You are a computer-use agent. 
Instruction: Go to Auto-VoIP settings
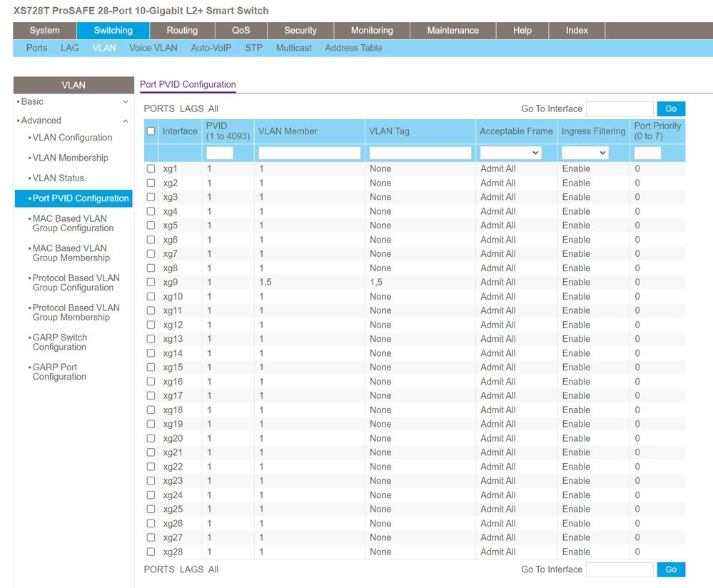point(211,48)
